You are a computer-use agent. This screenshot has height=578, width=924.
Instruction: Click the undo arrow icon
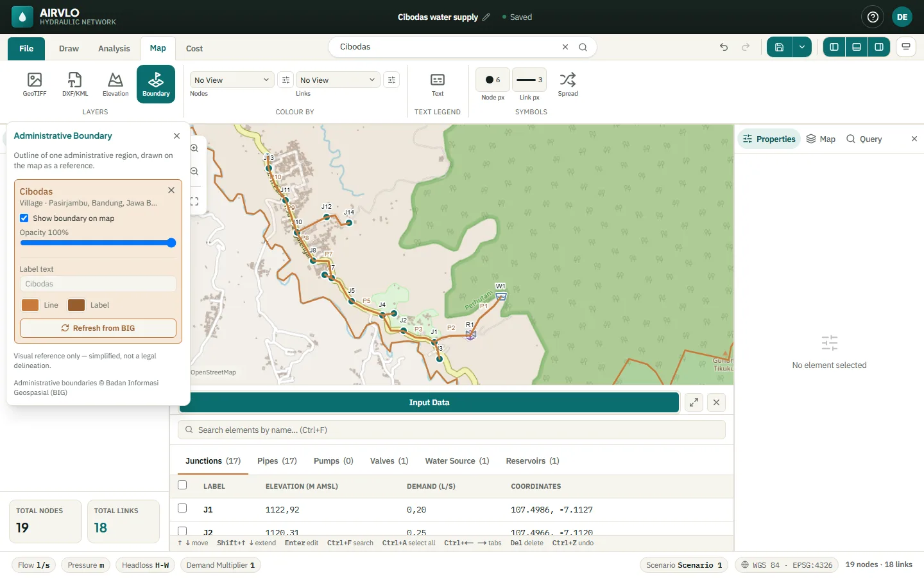(724, 47)
